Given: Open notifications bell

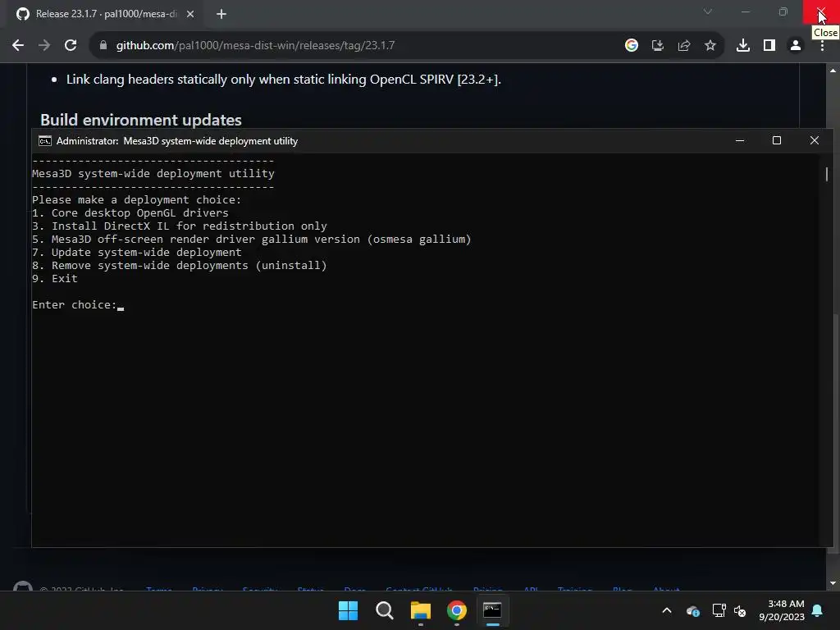Looking at the screenshot, I should [818, 610].
